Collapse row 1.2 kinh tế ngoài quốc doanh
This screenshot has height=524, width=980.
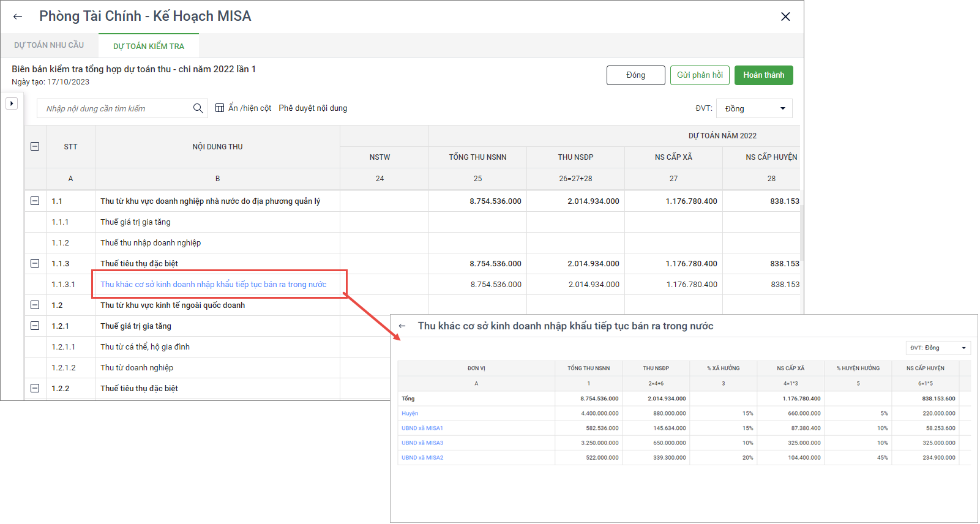click(35, 305)
